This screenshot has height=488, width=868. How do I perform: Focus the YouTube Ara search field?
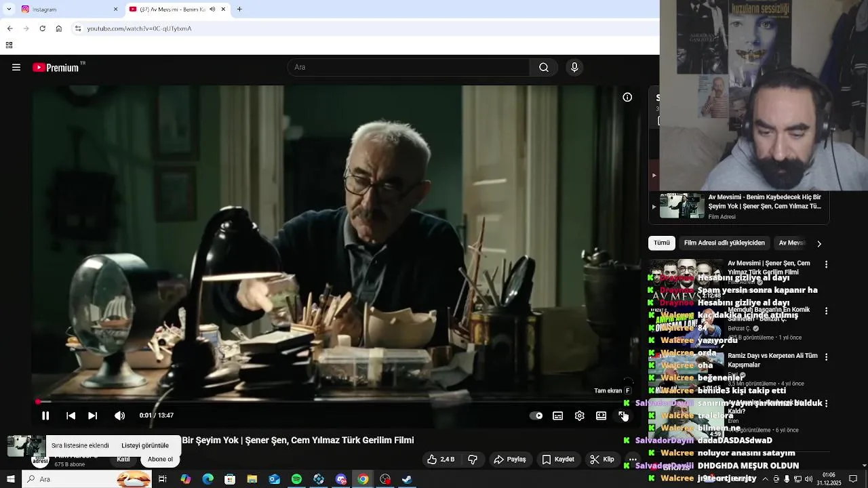(x=409, y=67)
